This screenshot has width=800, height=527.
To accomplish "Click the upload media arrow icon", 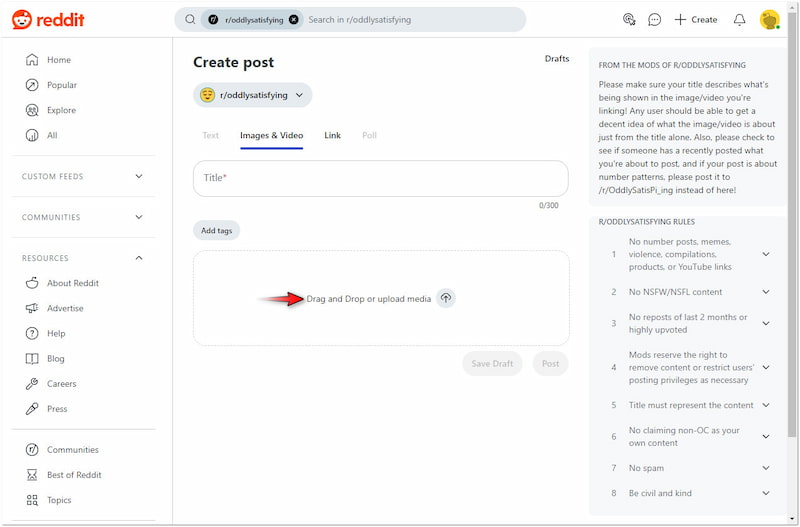I will [446, 298].
